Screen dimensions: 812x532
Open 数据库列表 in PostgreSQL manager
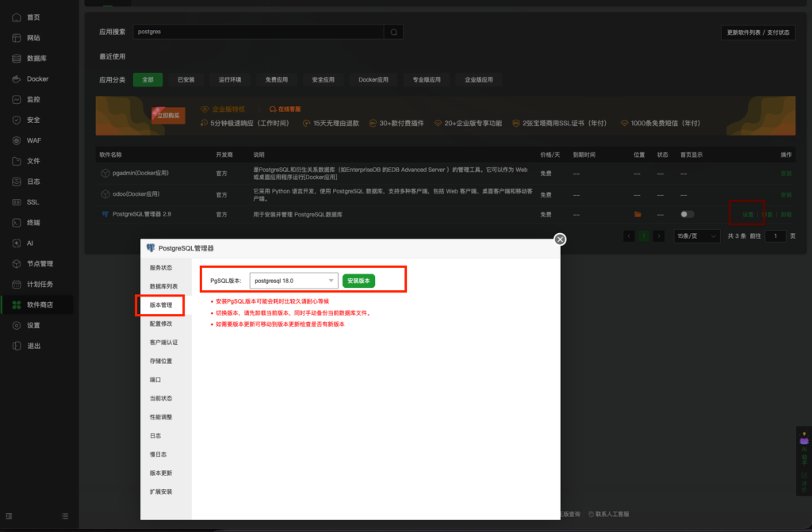[x=163, y=286]
